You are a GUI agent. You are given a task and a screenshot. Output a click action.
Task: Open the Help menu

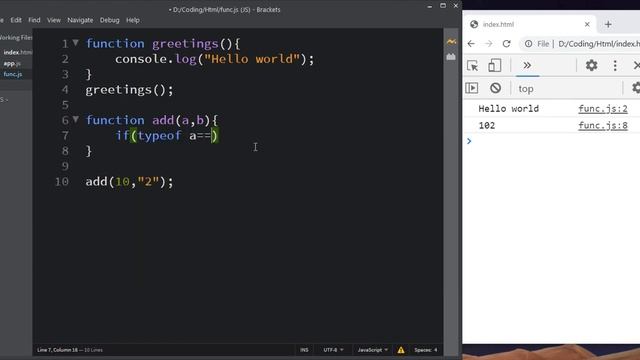[x=133, y=20]
